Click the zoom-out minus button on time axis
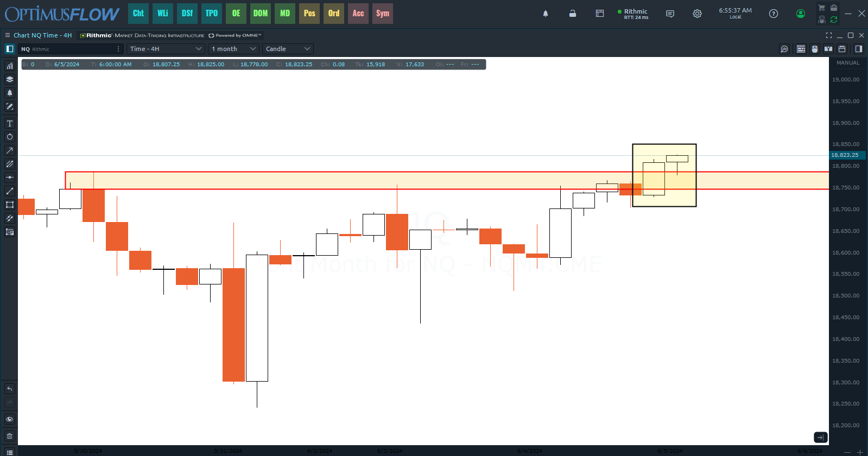 pyautogui.click(x=847, y=452)
